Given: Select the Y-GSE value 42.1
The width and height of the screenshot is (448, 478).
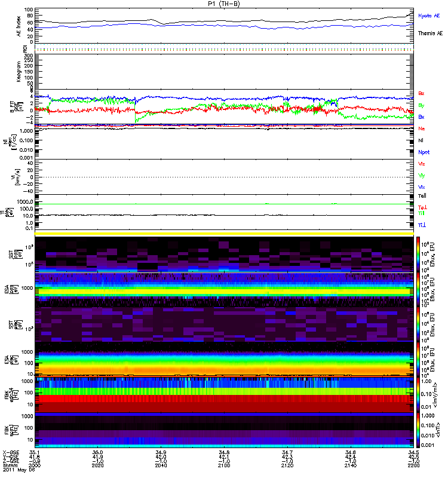Looking at the screenshot, I should click(x=224, y=456).
